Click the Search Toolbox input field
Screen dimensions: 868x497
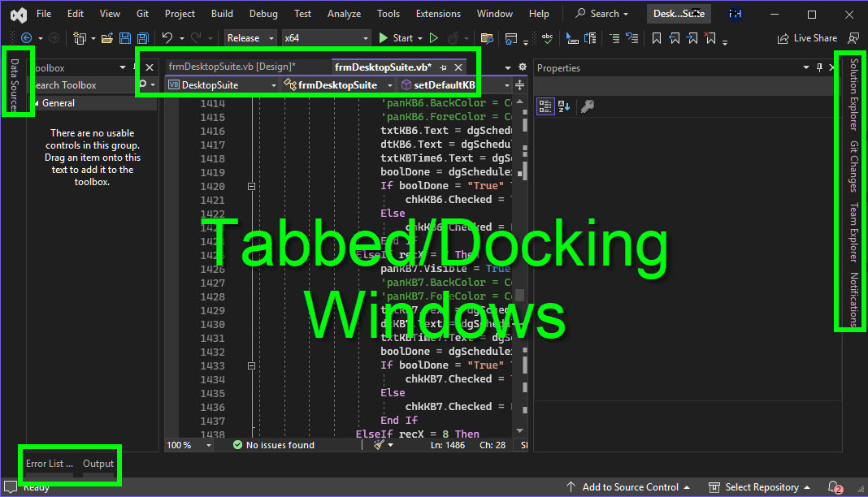tap(83, 85)
